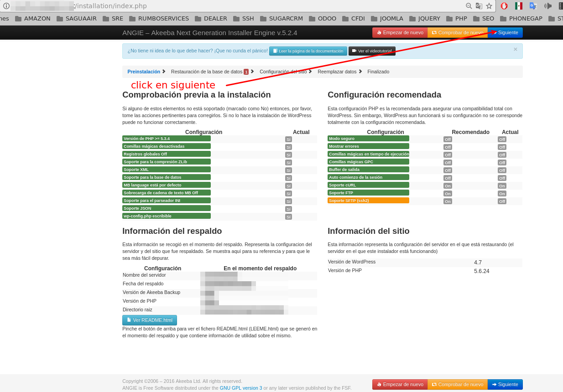Click the site information icon in address bar
This screenshot has width=563, height=392.
click(6, 6)
